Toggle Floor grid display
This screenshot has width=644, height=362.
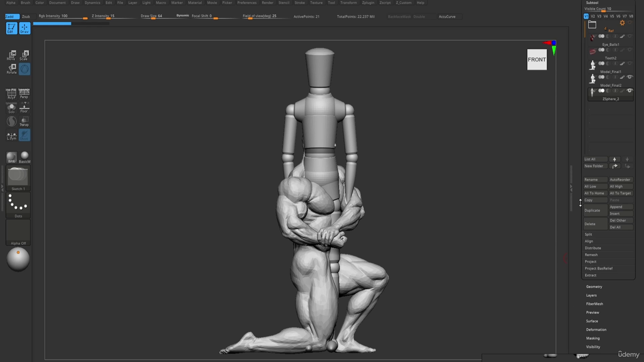[x=24, y=108]
